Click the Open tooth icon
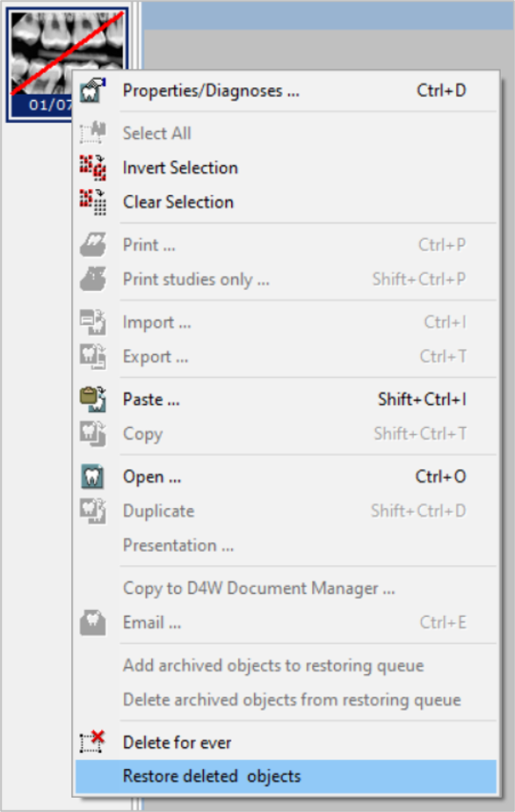The image size is (515, 812). (93, 476)
